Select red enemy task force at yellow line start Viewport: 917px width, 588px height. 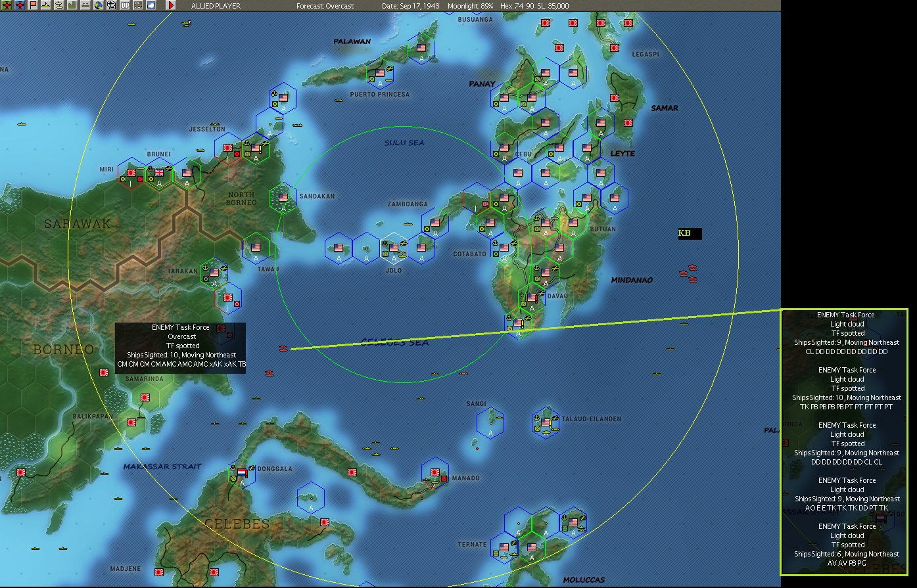click(283, 348)
